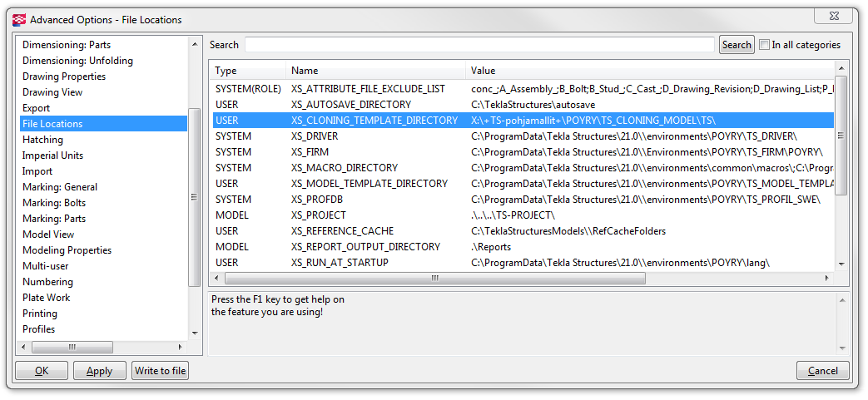868x400 pixels.
Task: Enable the In all categories checkbox
Action: pyautogui.click(x=765, y=45)
